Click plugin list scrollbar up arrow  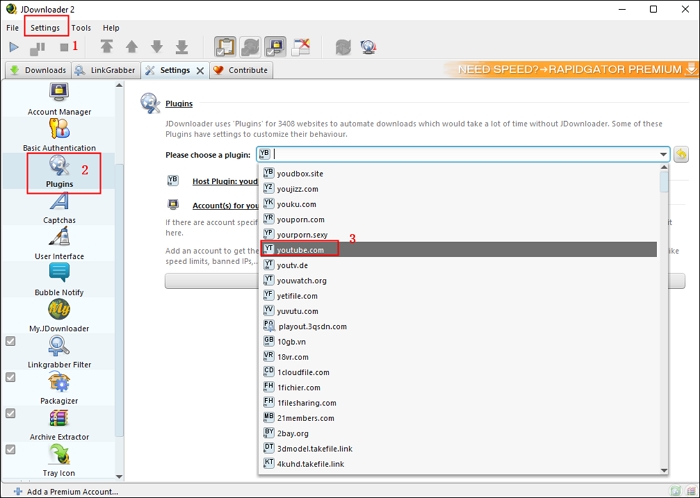tap(664, 167)
